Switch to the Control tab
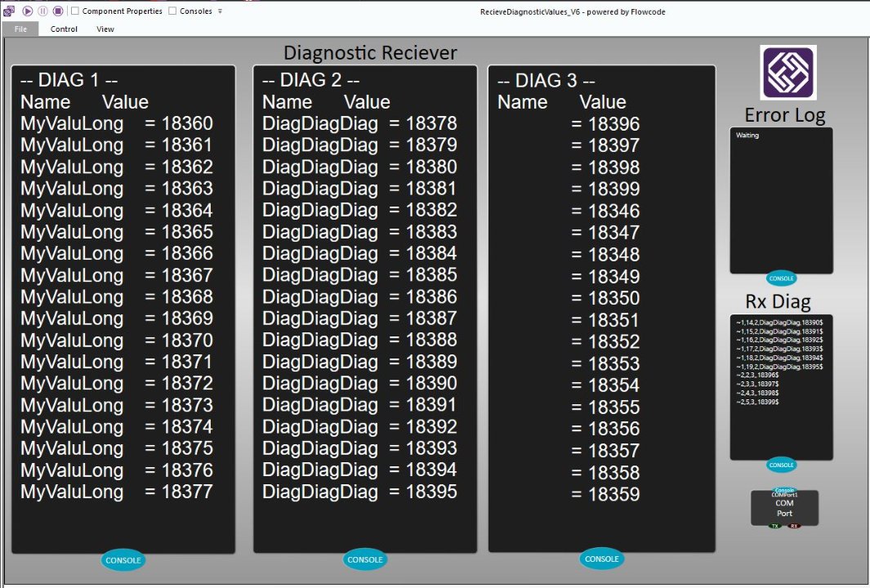This screenshot has width=870, height=588. coord(64,29)
